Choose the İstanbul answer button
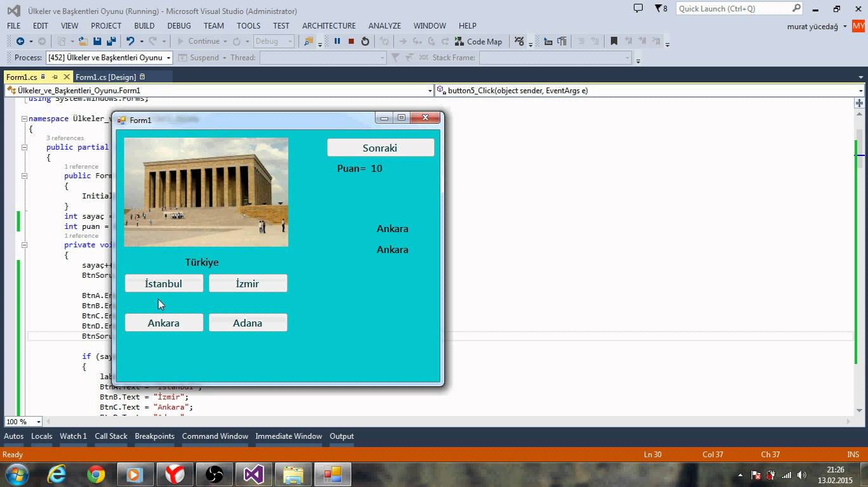 pyautogui.click(x=164, y=283)
